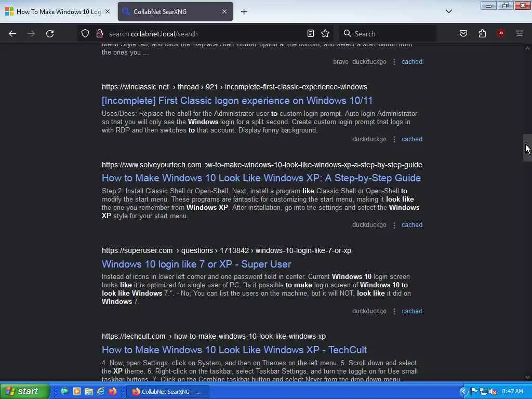Expand options dots for superuser result
The width and height of the screenshot is (532, 399).
click(394, 311)
